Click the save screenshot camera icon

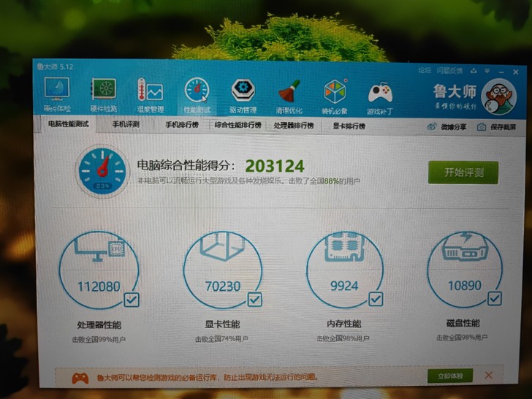(481, 127)
